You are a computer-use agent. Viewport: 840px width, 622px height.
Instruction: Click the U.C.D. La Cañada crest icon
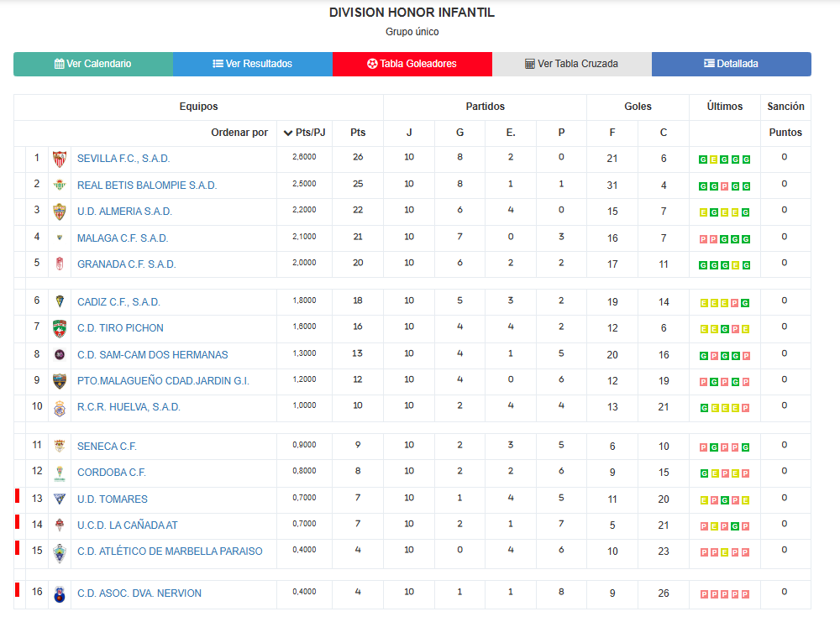[60, 525]
